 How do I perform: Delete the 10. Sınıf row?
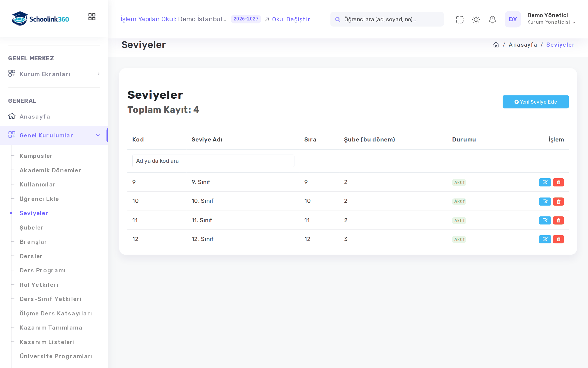[558, 201]
